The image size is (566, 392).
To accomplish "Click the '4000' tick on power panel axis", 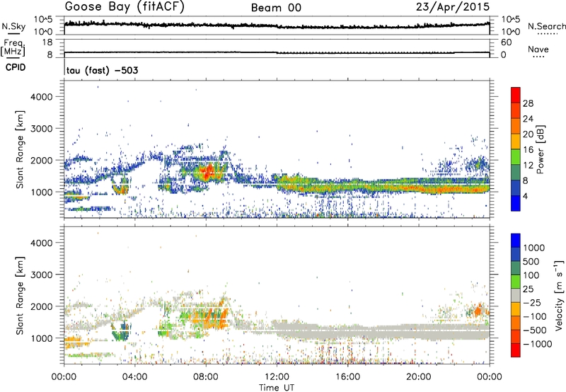I will click(42, 97).
